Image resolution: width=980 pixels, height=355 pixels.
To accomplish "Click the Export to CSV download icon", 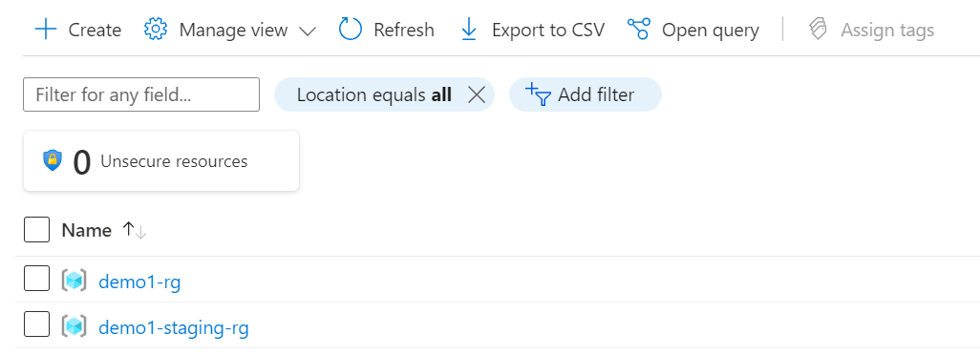I will point(469,30).
